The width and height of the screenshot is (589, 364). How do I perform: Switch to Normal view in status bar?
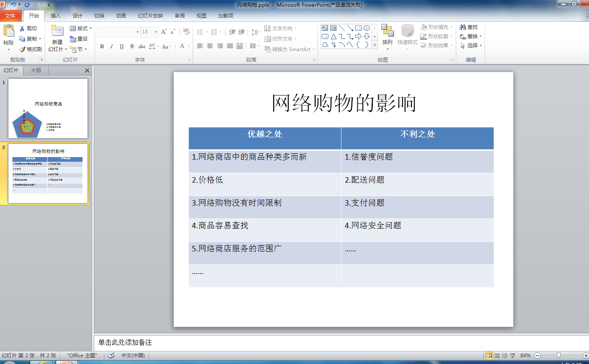489,356
